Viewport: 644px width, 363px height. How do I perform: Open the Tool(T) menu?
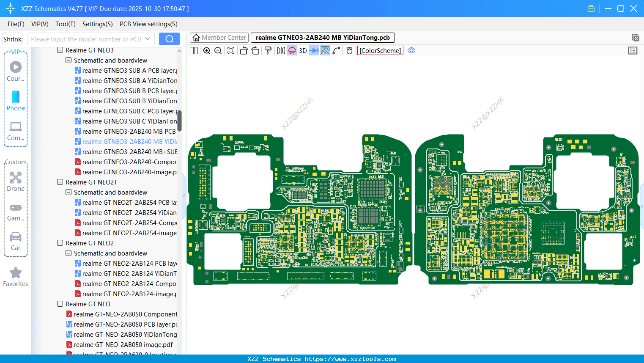point(65,24)
